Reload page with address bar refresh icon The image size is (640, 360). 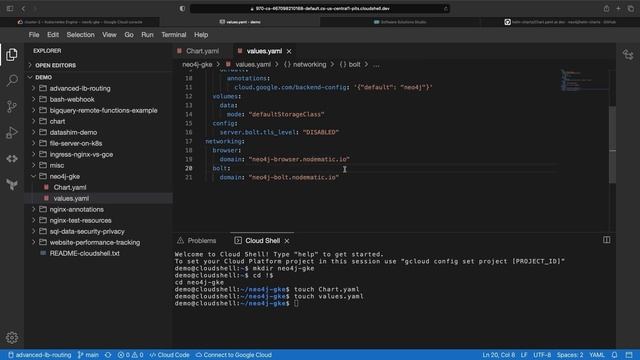pos(445,8)
